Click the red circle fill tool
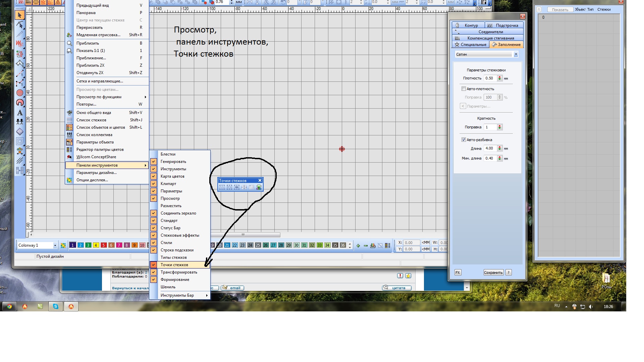644x362 pixels. click(20, 93)
